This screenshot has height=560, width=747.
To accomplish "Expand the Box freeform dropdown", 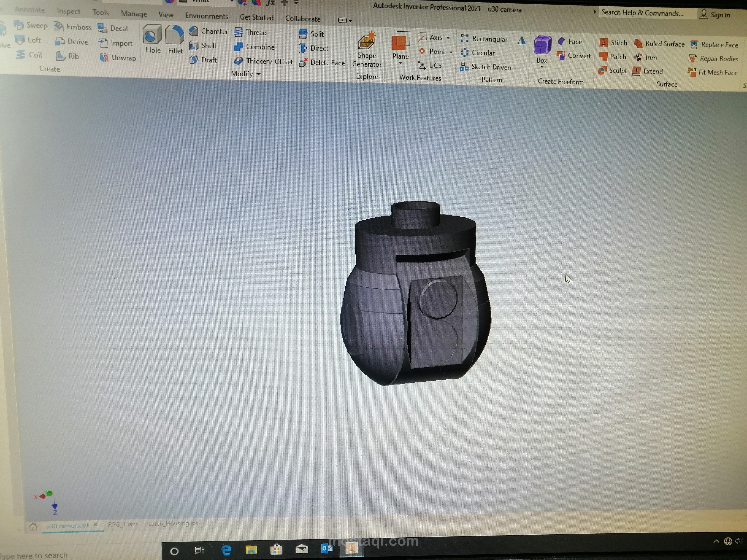I will [542, 67].
